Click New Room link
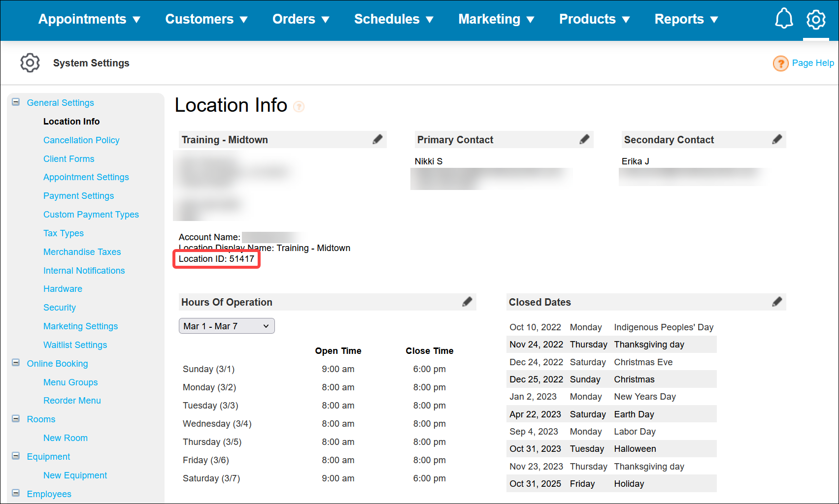The width and height of the screenshot is (839, 504). (x=66, y=438)
